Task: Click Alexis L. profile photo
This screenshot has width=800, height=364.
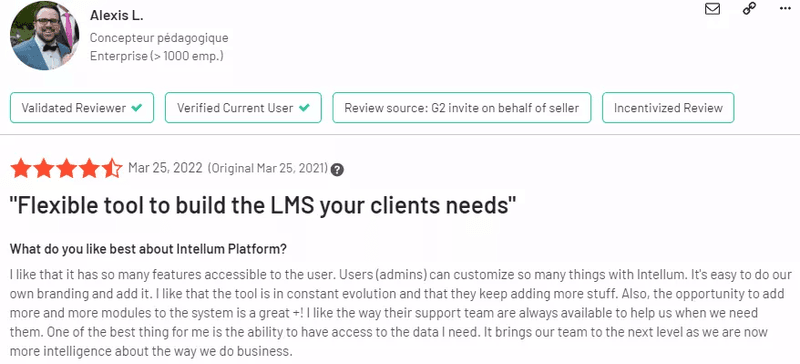Action: coord(44,36)
